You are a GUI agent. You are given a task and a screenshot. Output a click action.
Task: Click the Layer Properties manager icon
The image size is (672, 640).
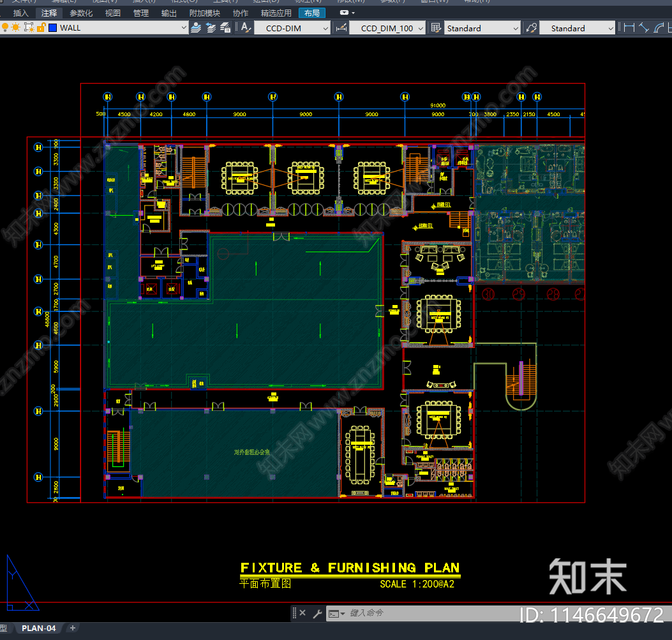point(196,28)
